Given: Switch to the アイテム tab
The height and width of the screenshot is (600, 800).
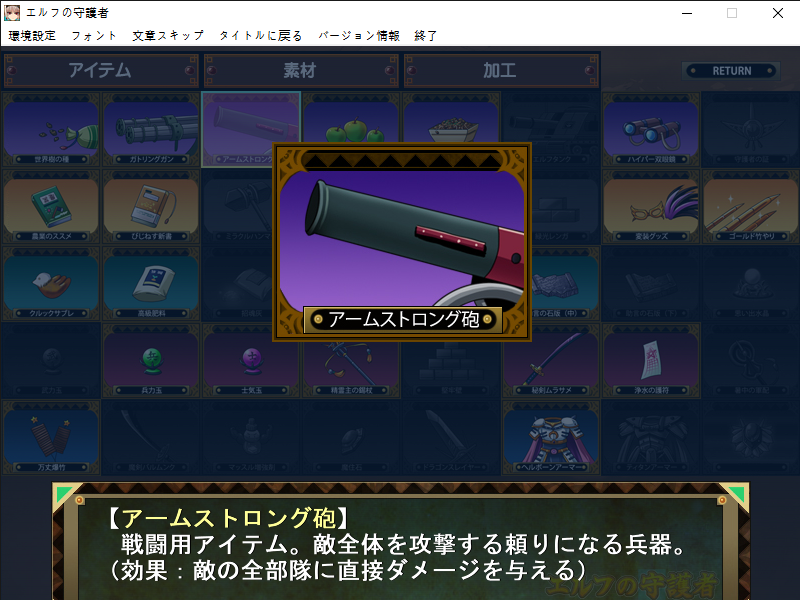Looking at the screenshot, I should click(x=101, y=70).
